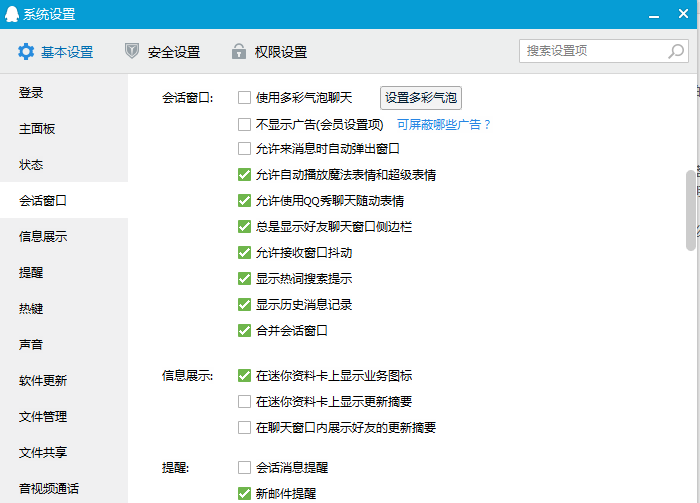The image size is (700, 503).
Task: Switch to the 基本设置 tab
Action: (x=55, y=52)
